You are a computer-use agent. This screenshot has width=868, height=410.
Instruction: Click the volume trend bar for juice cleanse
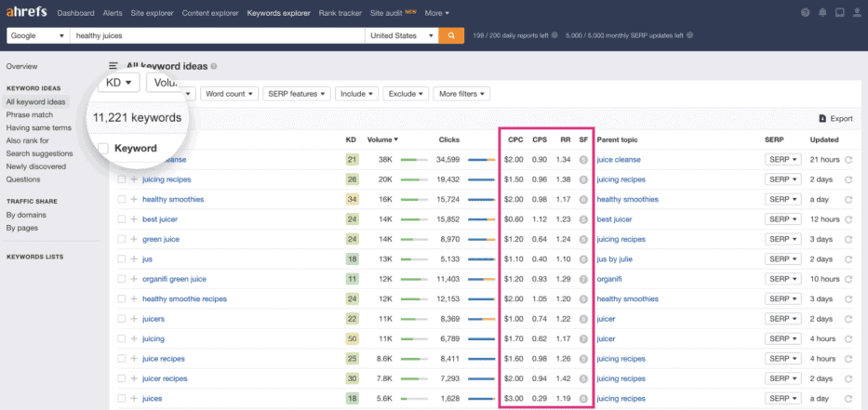(414, 160)
